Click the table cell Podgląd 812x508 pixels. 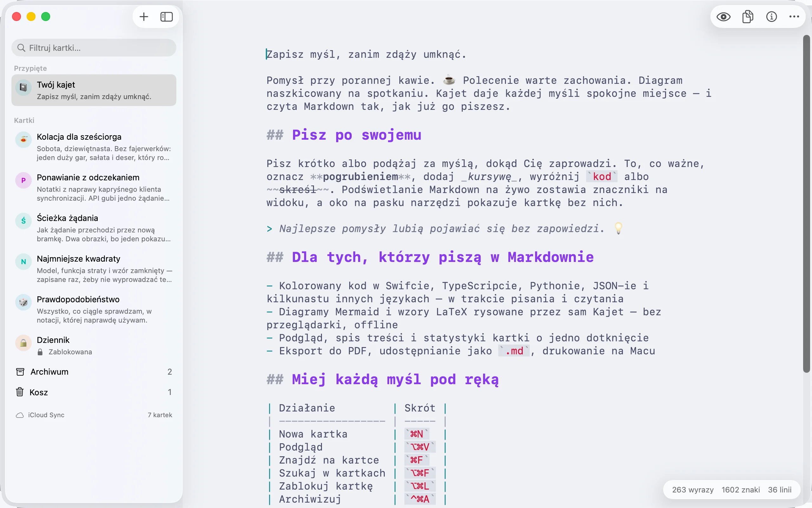301,447
